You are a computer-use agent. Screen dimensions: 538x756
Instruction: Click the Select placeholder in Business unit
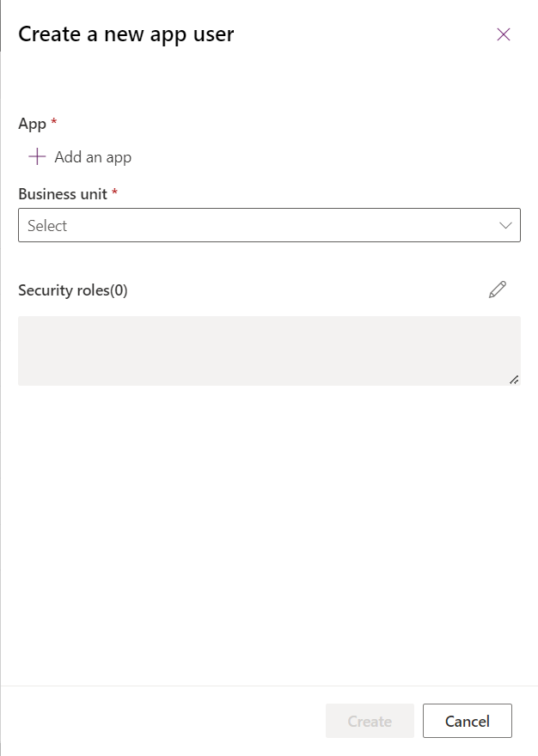pos(47,226)
